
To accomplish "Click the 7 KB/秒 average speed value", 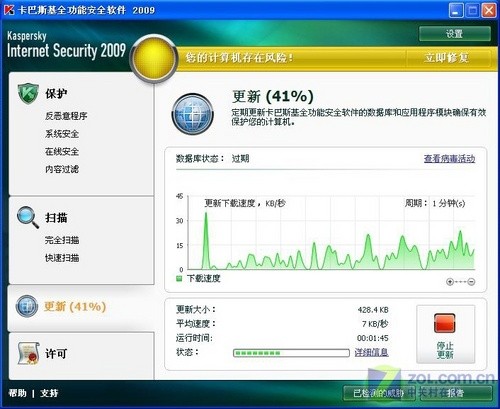I will (x=375, y=324).
